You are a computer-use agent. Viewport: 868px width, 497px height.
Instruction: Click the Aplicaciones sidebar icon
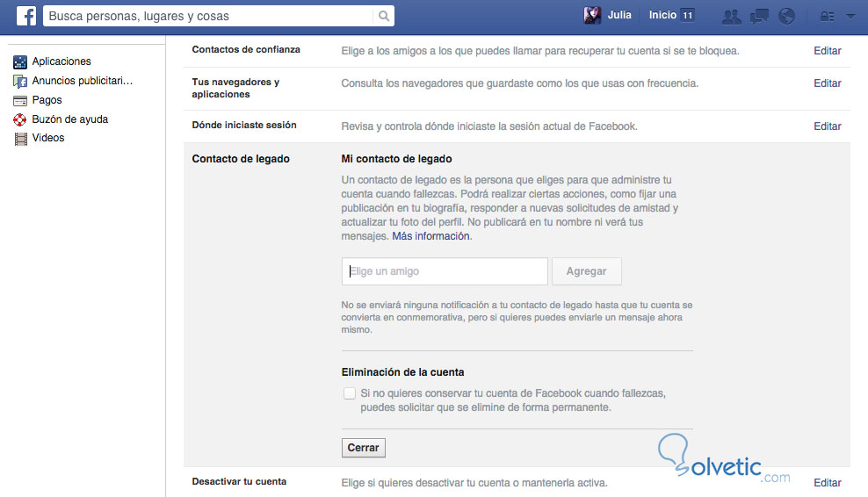point(20,62)
